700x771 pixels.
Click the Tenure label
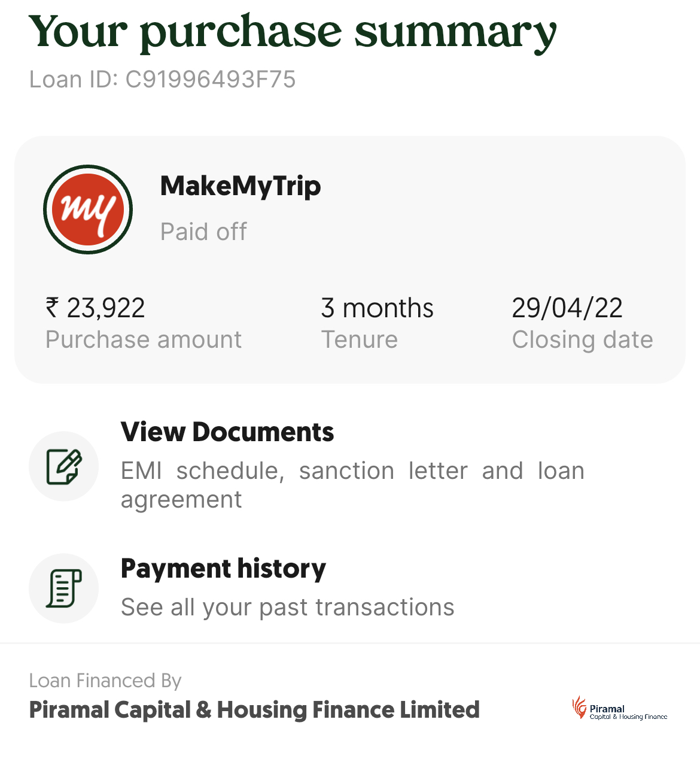point(360,339)
